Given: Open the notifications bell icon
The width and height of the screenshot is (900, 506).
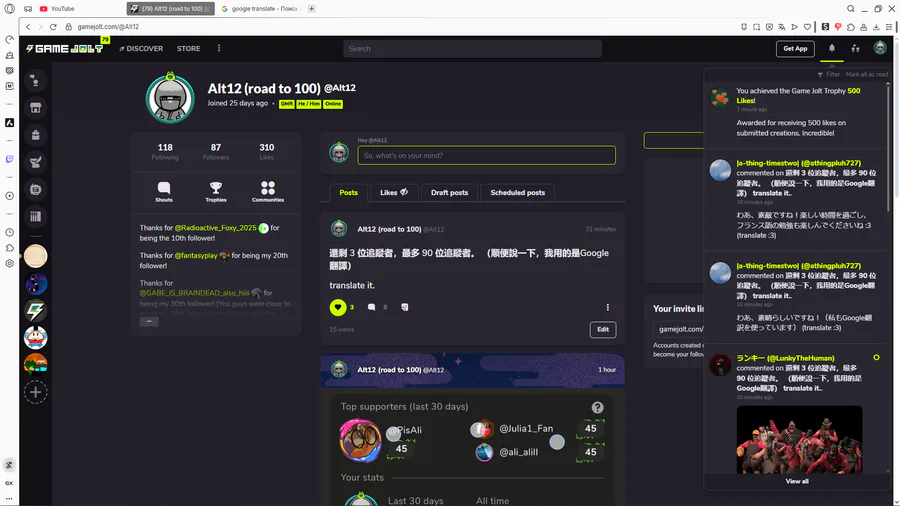Looking at the screenshot, I should (832, 48).
